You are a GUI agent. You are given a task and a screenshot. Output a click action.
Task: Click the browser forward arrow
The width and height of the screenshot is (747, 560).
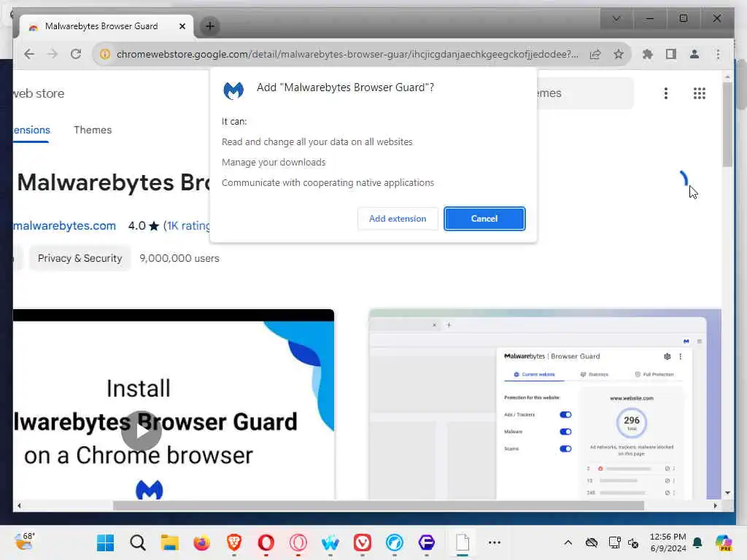(x=53, y=54)
